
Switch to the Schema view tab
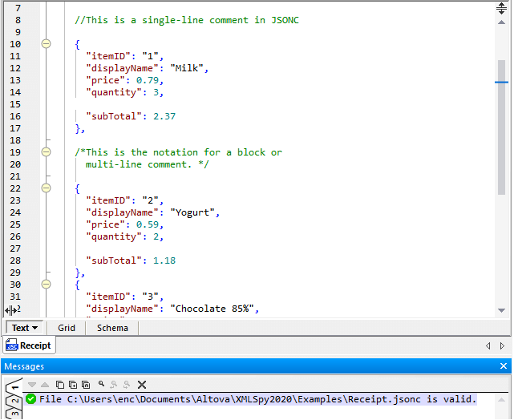(112, 328)
